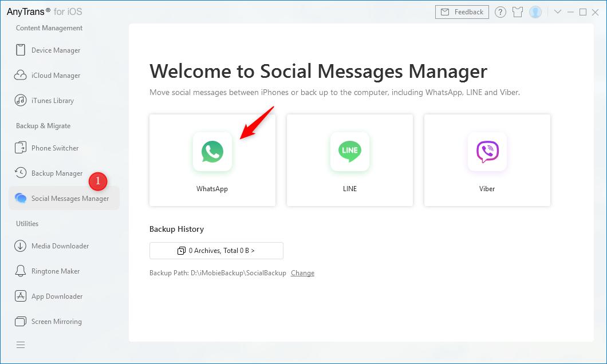Expand the title bar dropdown chevron
The width and height of the screenshot is (607, 364).
557,11
